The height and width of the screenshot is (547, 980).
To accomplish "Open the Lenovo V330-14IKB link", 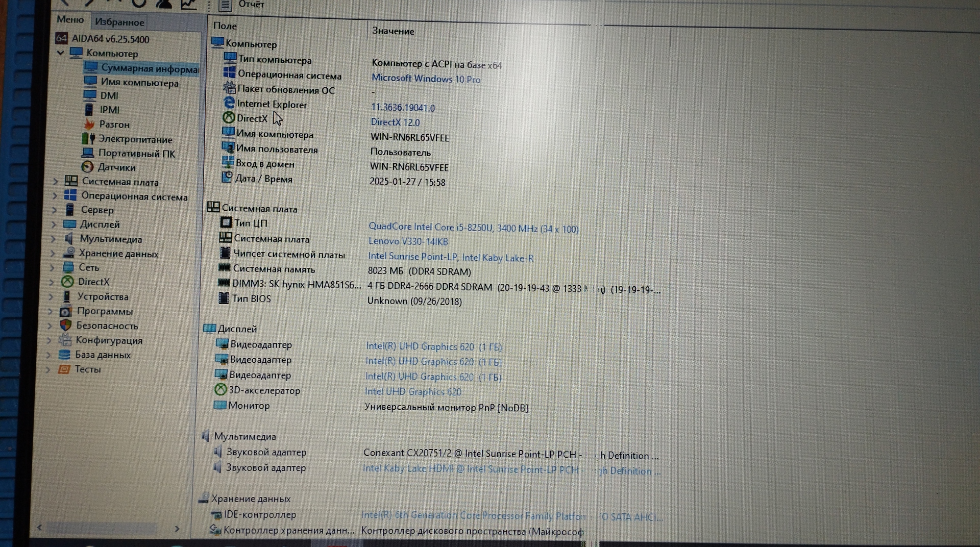I will click(408, 241).
